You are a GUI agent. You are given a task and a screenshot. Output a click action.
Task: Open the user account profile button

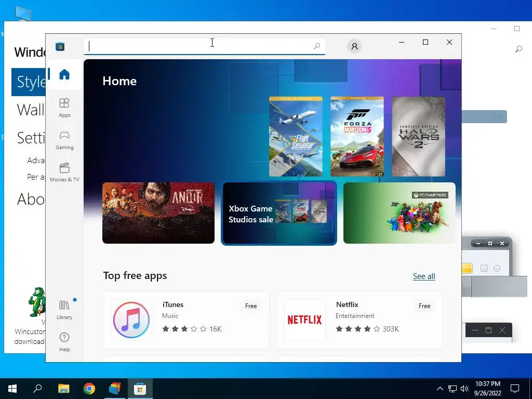tap(354, 46)
